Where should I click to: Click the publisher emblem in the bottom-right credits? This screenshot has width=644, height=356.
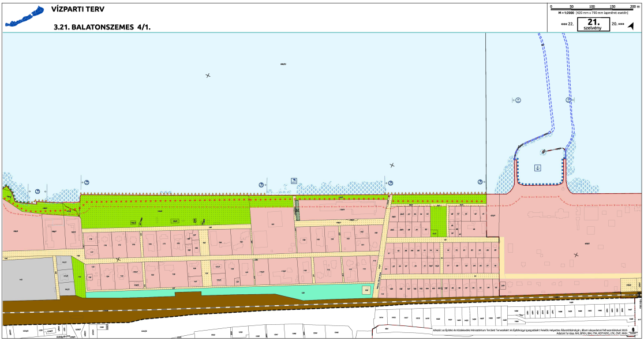[x=635, y=331]
